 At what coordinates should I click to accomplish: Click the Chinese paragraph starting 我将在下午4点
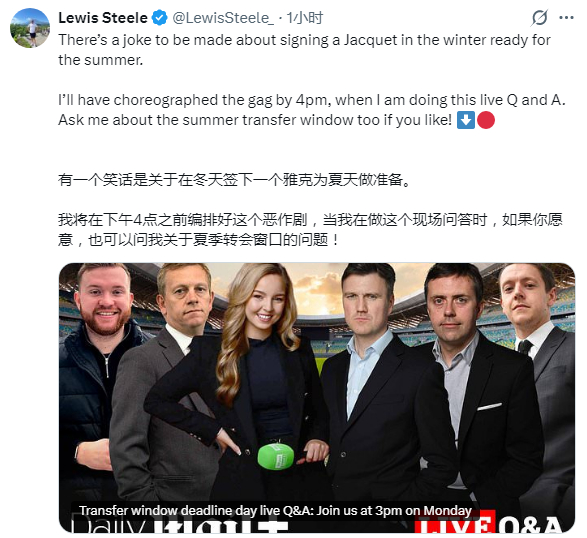(x=310, y=230)
